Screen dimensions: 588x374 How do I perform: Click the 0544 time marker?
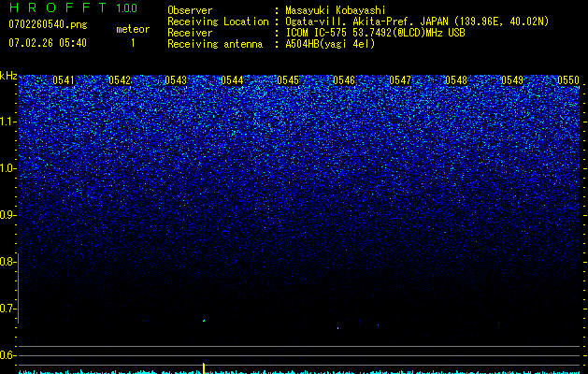click(x=232, y=80)
